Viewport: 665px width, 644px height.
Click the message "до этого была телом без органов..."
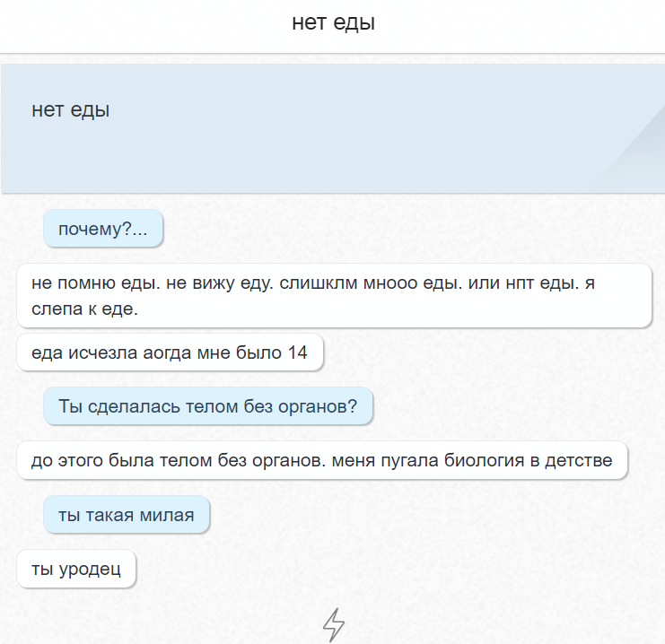click(x=322, y=460)
